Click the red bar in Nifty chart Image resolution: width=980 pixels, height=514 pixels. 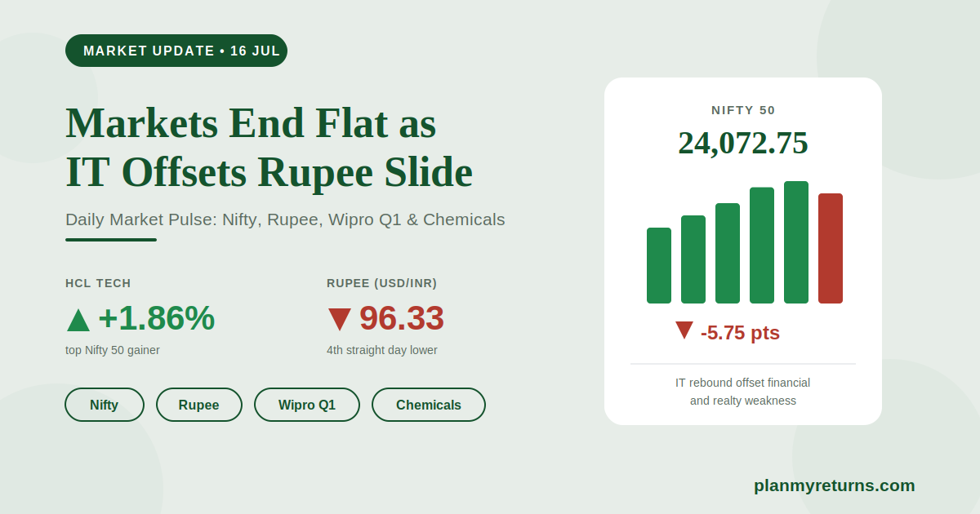pos(831,249)
